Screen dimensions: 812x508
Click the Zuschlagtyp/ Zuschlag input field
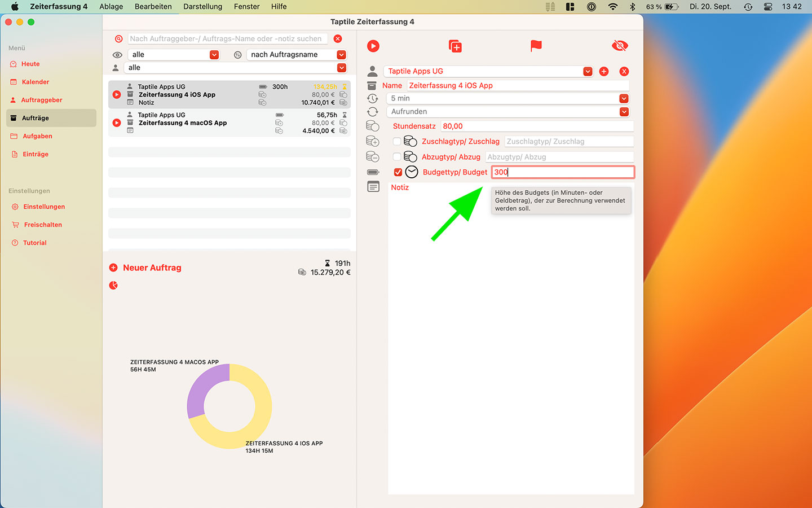click(x=569, y=142)
